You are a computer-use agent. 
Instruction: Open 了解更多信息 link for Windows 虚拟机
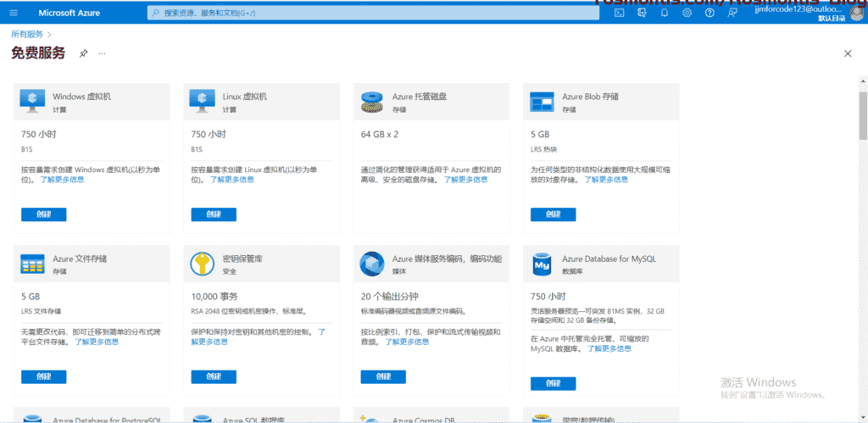click(x=63, y=180)
